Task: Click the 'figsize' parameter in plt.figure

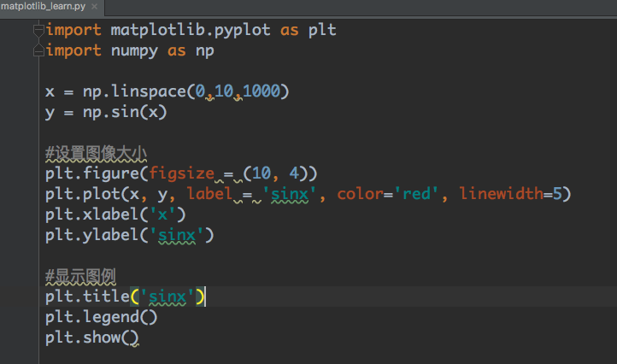Action: (181, 173)
